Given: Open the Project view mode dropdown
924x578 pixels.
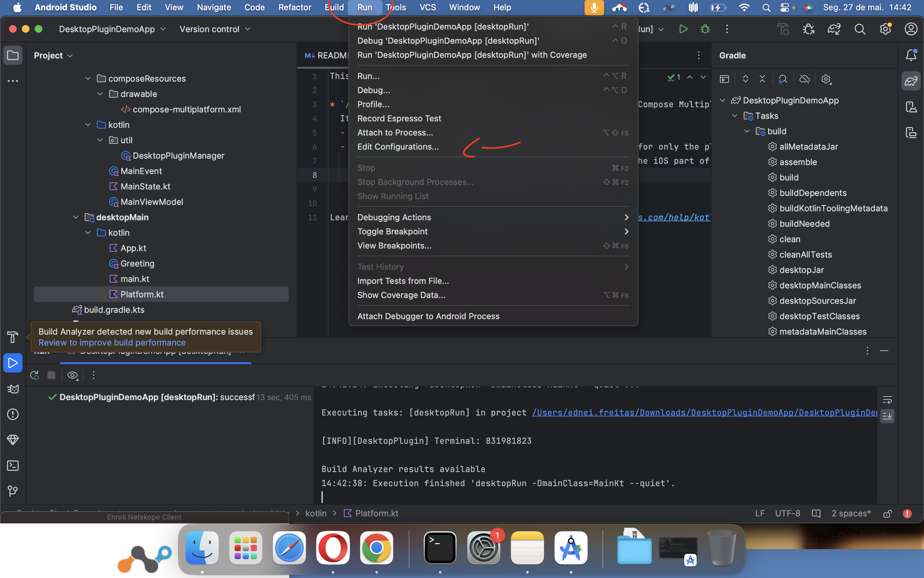Looking at the screenshot, I should (x=53, y=56).
